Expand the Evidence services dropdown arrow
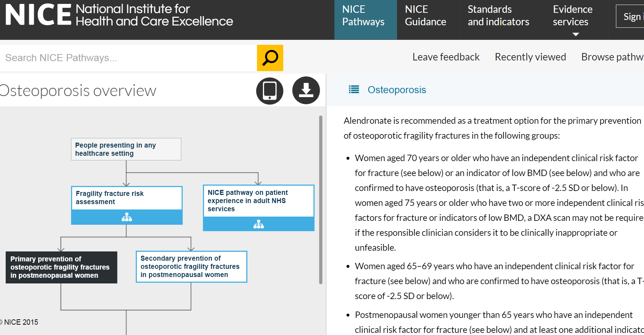 [x=576, y=34]
